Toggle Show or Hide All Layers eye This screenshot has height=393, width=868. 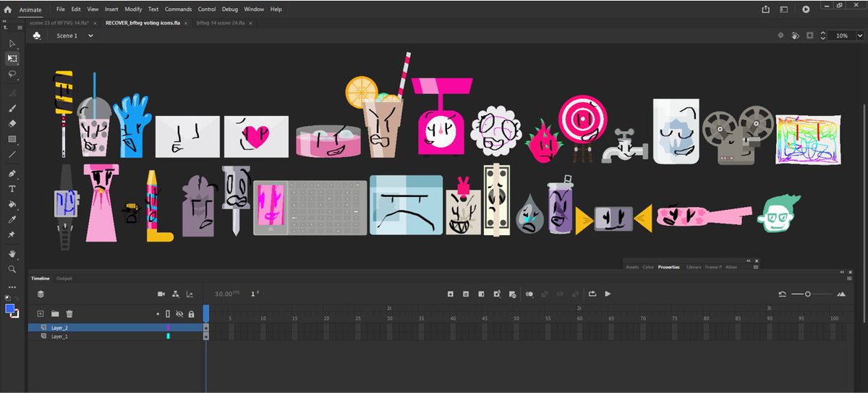[179, 314]
